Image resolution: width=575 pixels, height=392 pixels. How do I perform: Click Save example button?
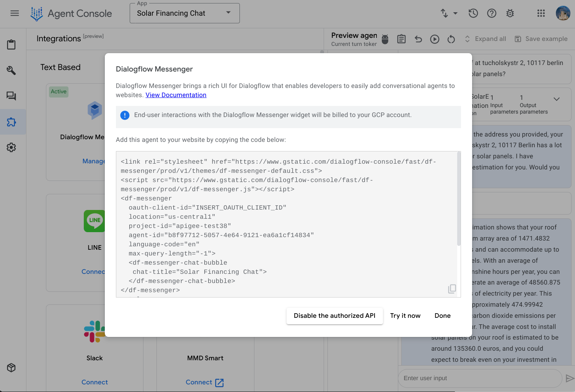(541, 39)
